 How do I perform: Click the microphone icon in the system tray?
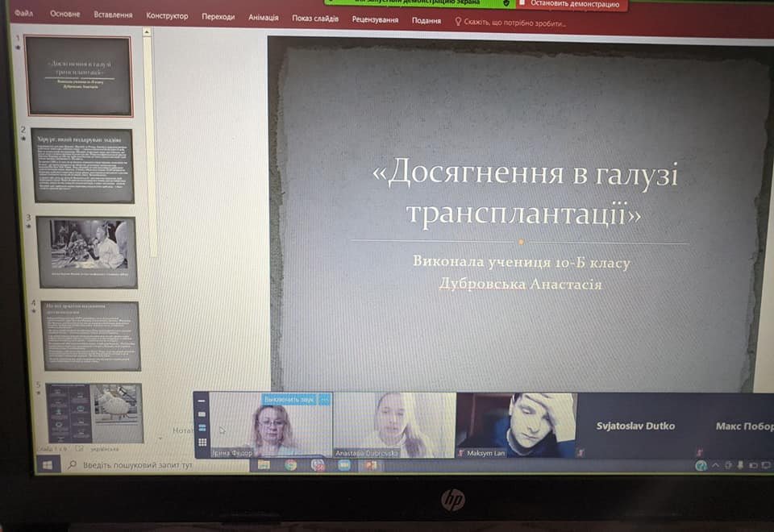click(x=740, y=465)
